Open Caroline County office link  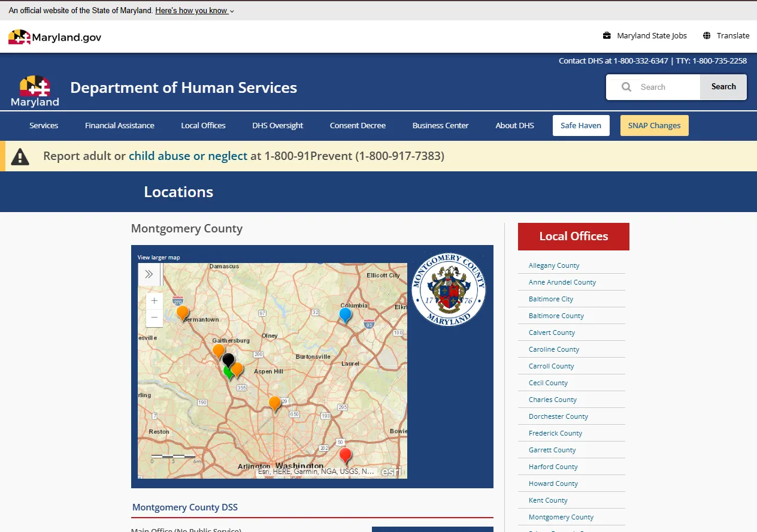(x=554, y=349)
